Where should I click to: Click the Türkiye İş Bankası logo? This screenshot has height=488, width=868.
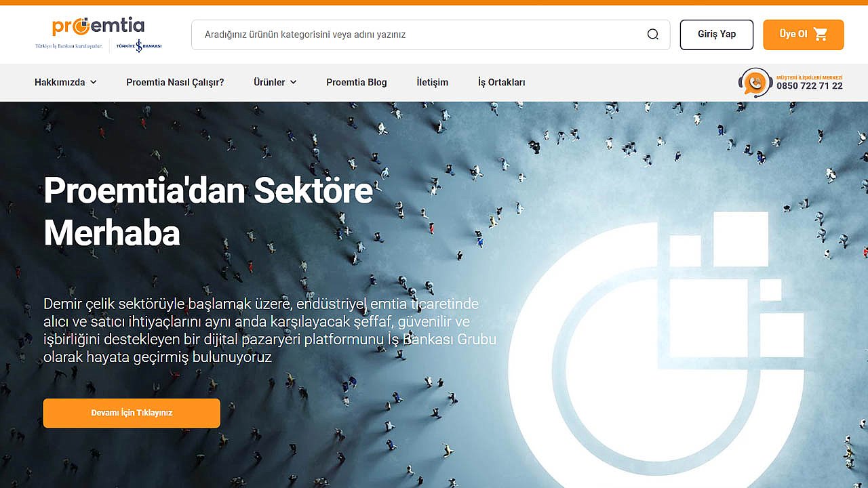point(139,46)
